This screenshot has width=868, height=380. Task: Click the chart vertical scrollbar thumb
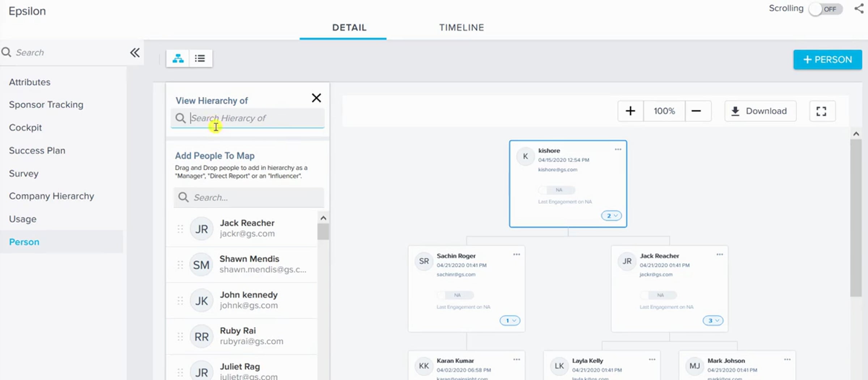point(856,218)
